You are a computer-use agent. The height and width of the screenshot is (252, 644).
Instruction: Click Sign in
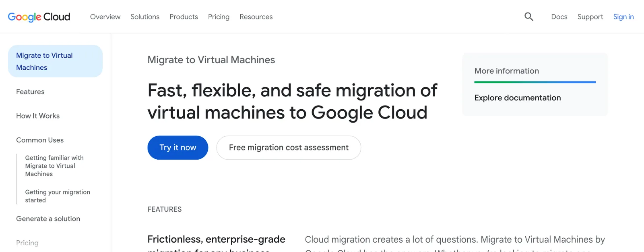pyautogui.click(x=623, y=17)
